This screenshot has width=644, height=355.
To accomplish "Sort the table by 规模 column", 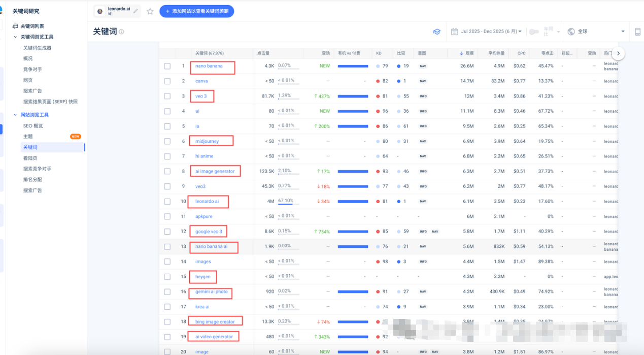I will coord(466,53).
